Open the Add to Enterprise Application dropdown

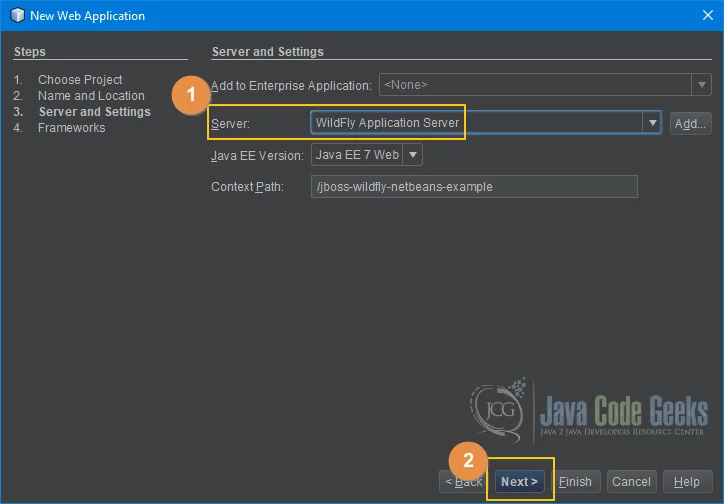(x=701, y=85)
